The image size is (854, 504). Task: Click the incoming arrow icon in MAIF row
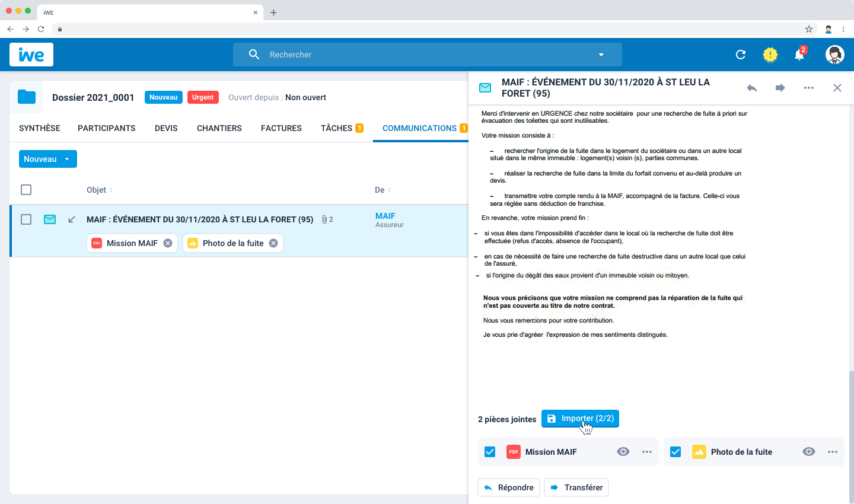point(72,219)
